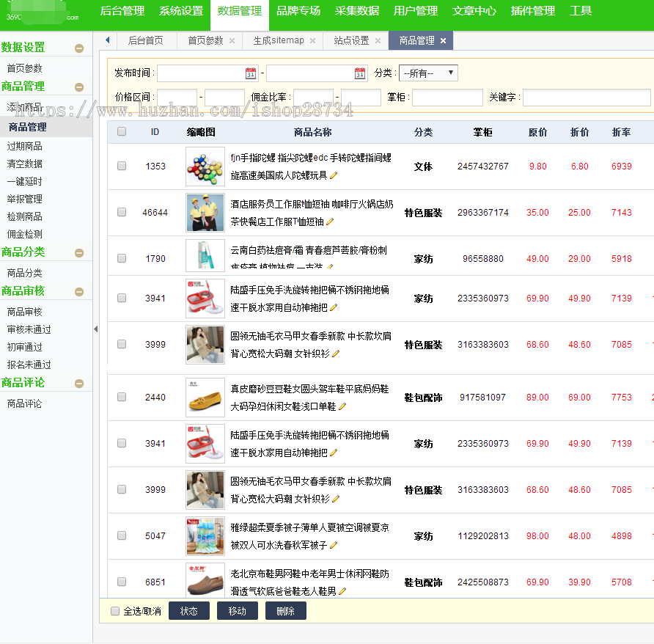Click the 移动 button
This screenshot has height=644, width=654.
tap(237, 610)
